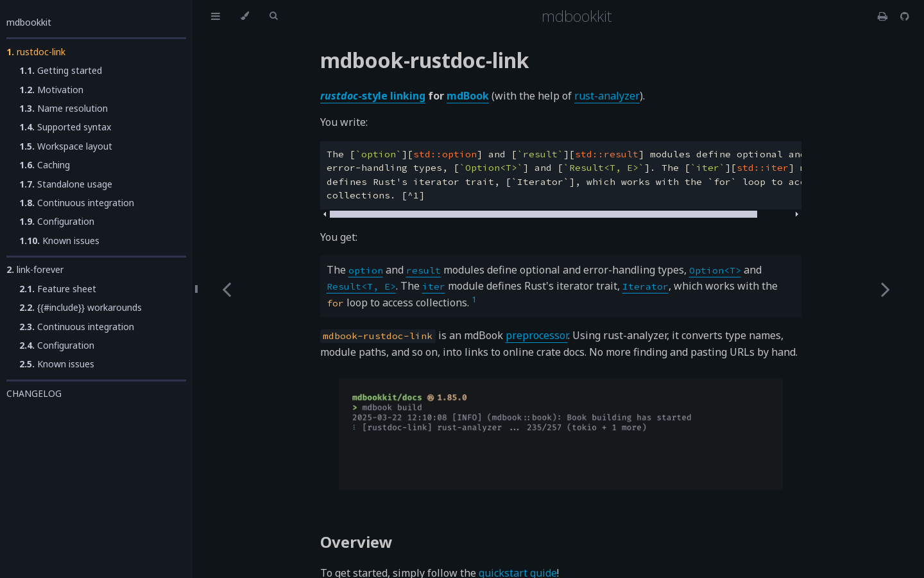Image resolution: width=924 pixels, height=578 pixels.
Task: Open 1.5. Workspace layout
Action: coord(65,146)
